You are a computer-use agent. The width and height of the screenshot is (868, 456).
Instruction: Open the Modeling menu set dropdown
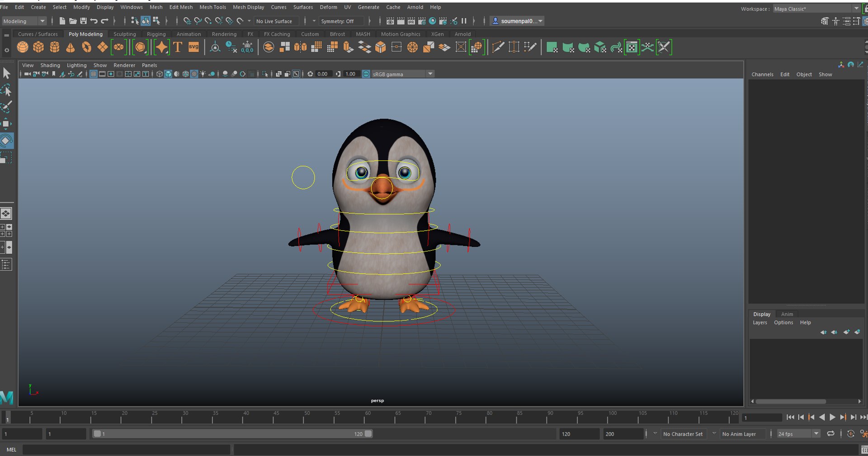tap(24, 21)
